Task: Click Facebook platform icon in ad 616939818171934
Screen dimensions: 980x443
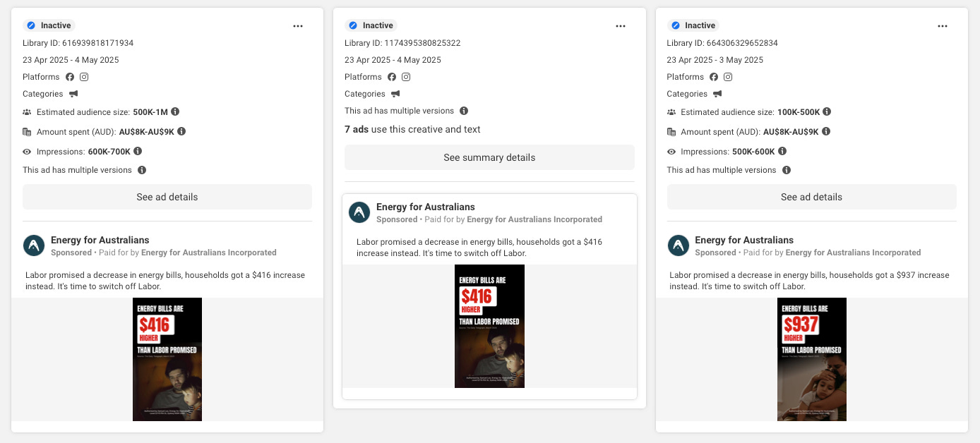Action: 70,77
